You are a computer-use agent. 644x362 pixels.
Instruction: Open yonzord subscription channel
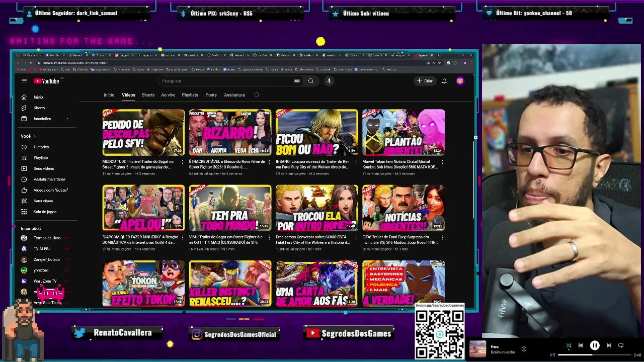click(40, 270)
